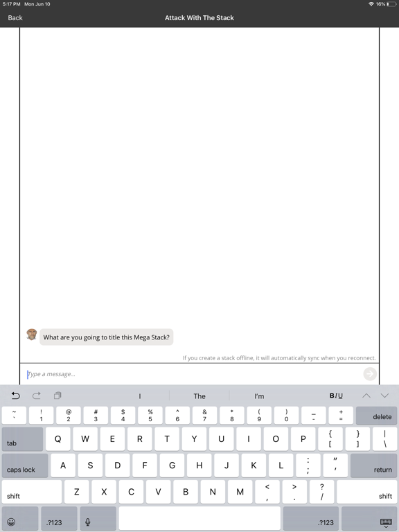399x532 pixels.
Task: Tap the D key
Action: 117,465
